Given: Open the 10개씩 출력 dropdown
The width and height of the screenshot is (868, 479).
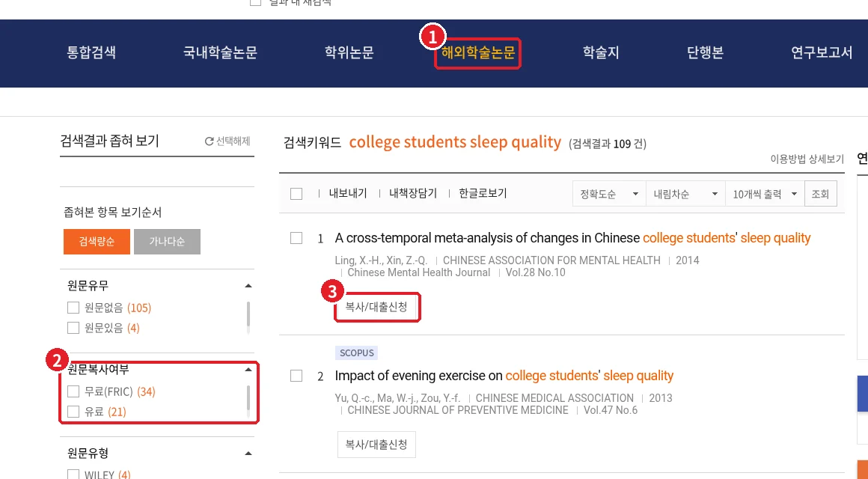Looking at the screenshot, I should click(765, 194).
